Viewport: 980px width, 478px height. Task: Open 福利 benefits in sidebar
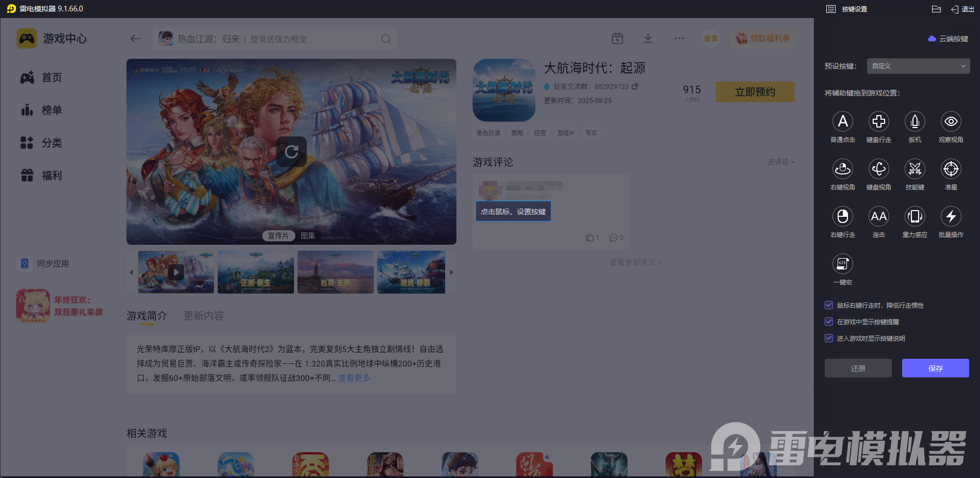pos(41,176)
